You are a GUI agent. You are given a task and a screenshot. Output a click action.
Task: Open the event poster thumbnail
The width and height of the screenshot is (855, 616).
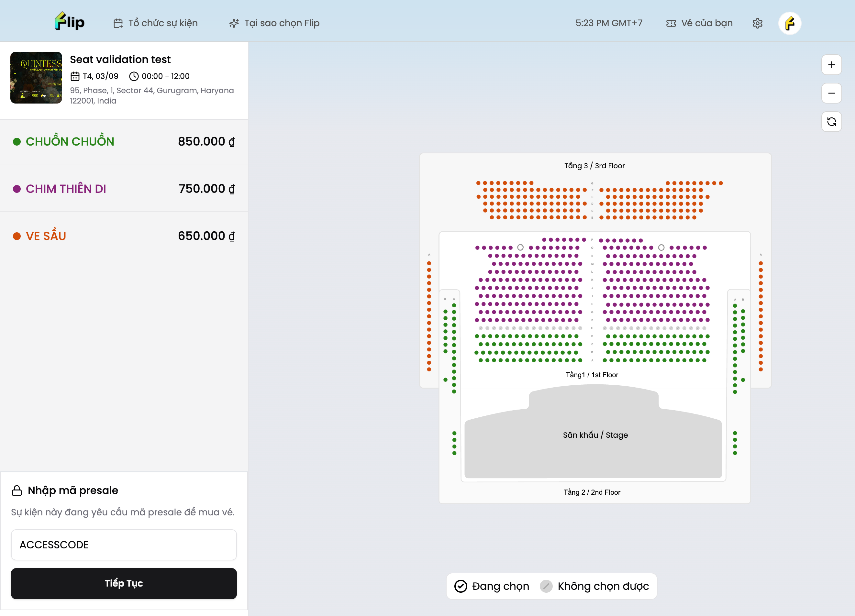tap(36, 78)
